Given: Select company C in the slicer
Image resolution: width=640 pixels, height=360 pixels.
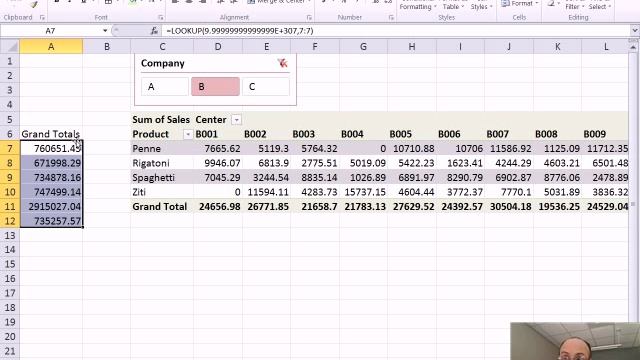Looking at the screenshot, I should click(x=266, y=87).
